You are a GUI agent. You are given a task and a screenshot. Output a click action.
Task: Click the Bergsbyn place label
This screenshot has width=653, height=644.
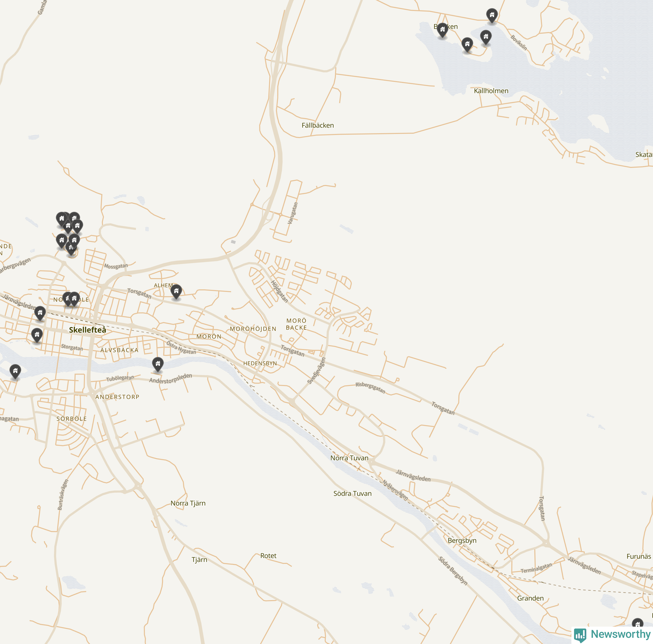pos(462,541)
